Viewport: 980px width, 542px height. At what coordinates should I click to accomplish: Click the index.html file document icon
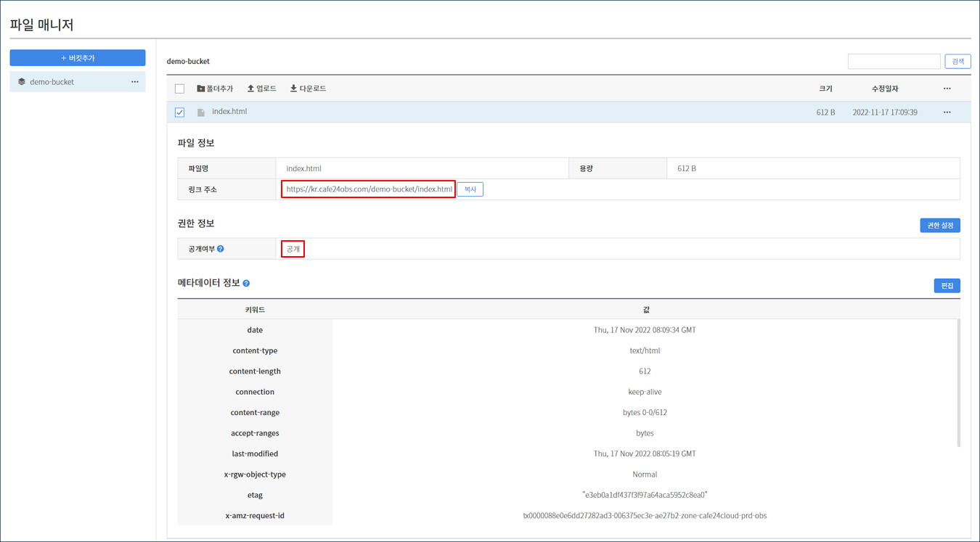(x=201, y=112)
